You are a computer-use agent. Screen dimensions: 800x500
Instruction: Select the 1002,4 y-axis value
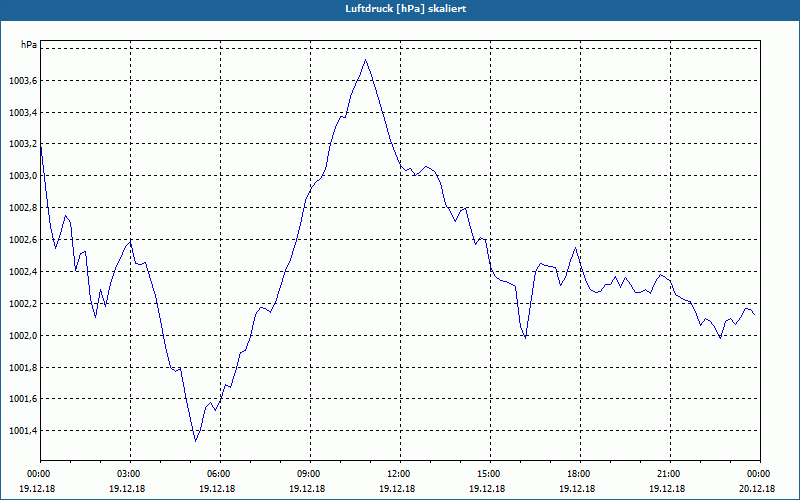(23, 271)
